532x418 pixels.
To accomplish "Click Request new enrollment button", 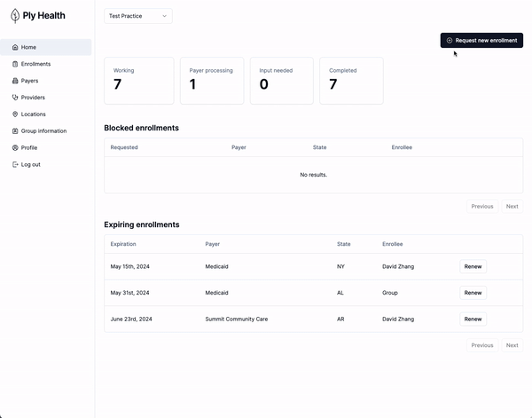I will (481, 41).
